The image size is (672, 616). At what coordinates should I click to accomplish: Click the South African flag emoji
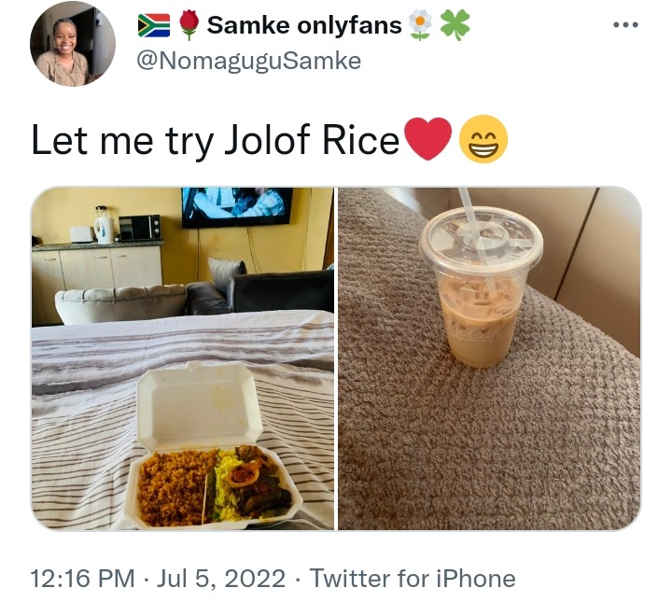pos(154,25)
